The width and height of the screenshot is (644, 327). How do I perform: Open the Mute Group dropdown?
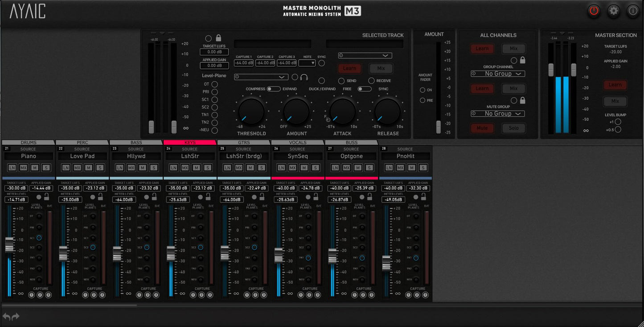pyautogui.click(x=497, y=113)
